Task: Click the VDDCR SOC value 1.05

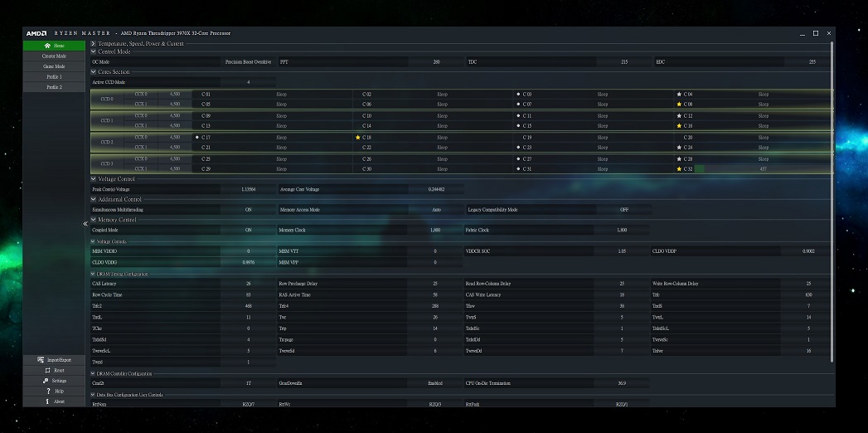Action: [x=623, y=251]
